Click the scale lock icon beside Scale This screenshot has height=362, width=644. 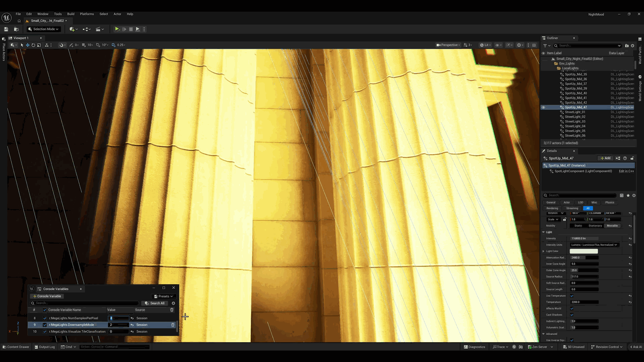564,220
